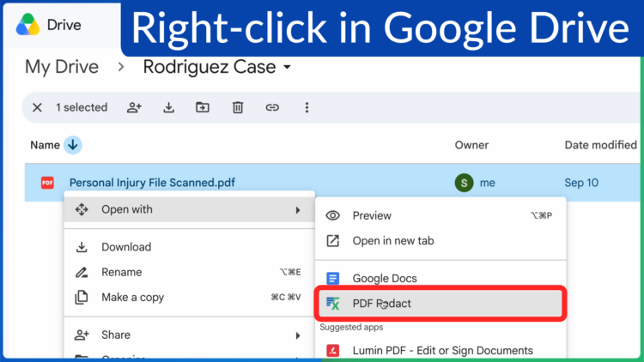Go to My Drive breadcrumb

62,67
